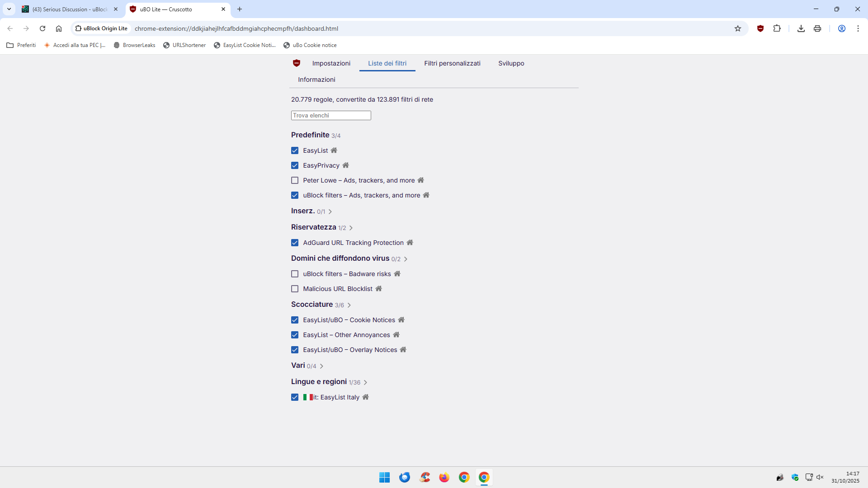Expand the Inserz. filter section

click(330, 211)
